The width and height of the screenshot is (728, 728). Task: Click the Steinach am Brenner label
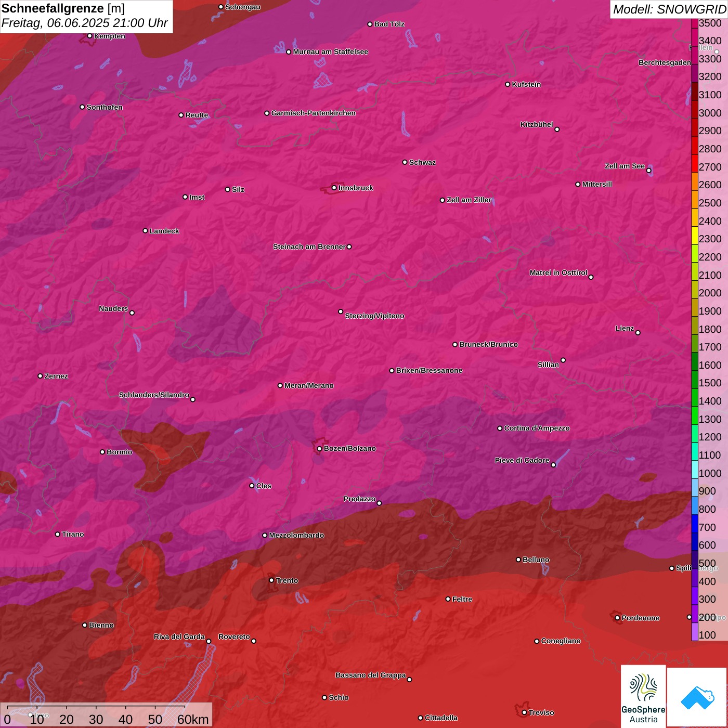pos(309,246)
